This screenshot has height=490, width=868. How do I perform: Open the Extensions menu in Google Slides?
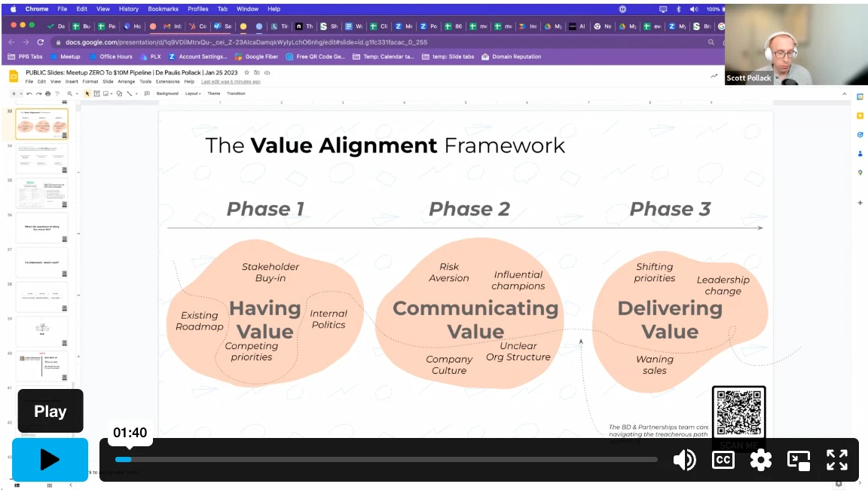tap(167, 81)
